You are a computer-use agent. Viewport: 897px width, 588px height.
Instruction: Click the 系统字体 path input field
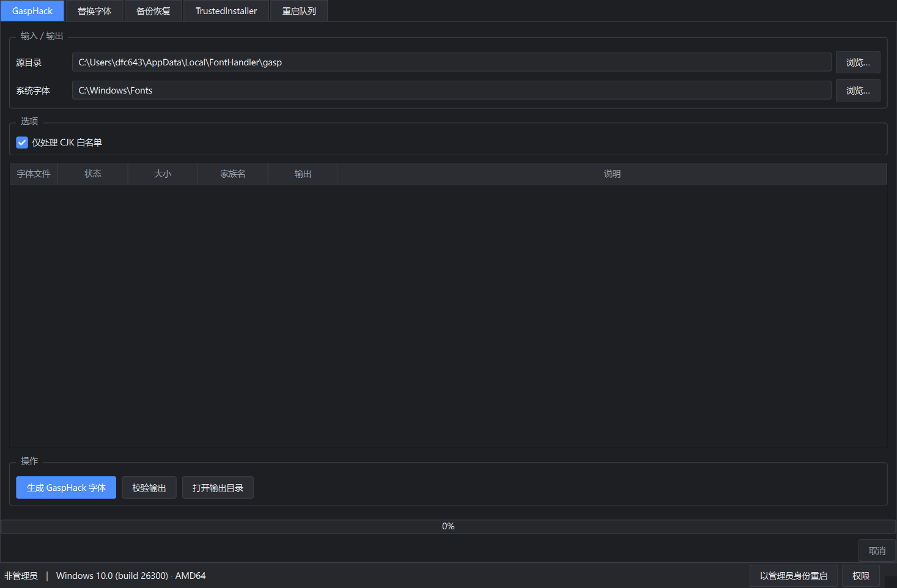click(451, 90)
